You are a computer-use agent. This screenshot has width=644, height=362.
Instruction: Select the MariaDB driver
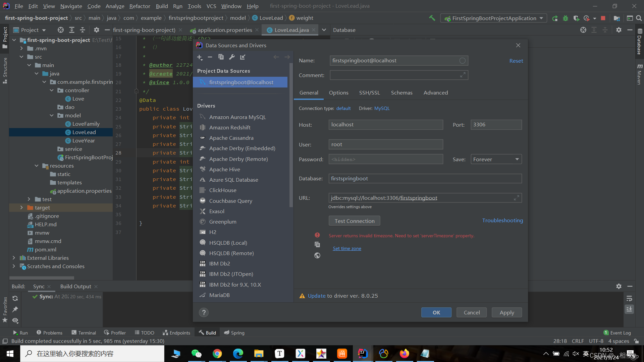point(219,295)
